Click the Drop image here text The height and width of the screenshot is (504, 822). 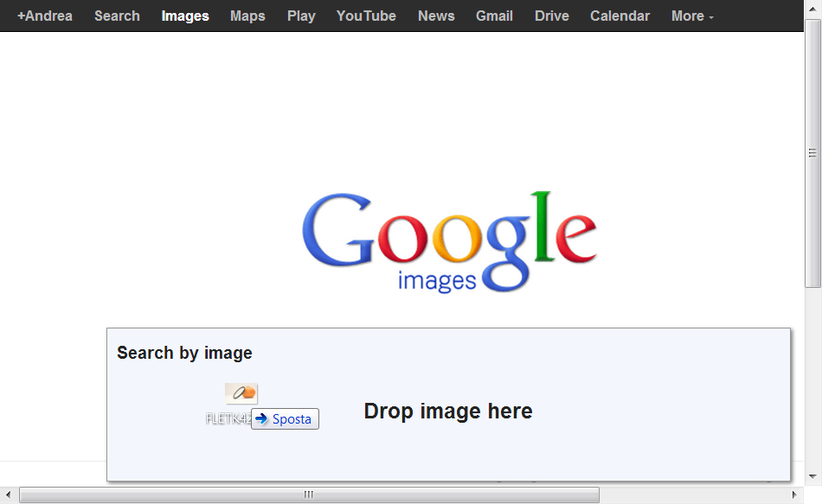pyautogui.click(x=448, y=411)
